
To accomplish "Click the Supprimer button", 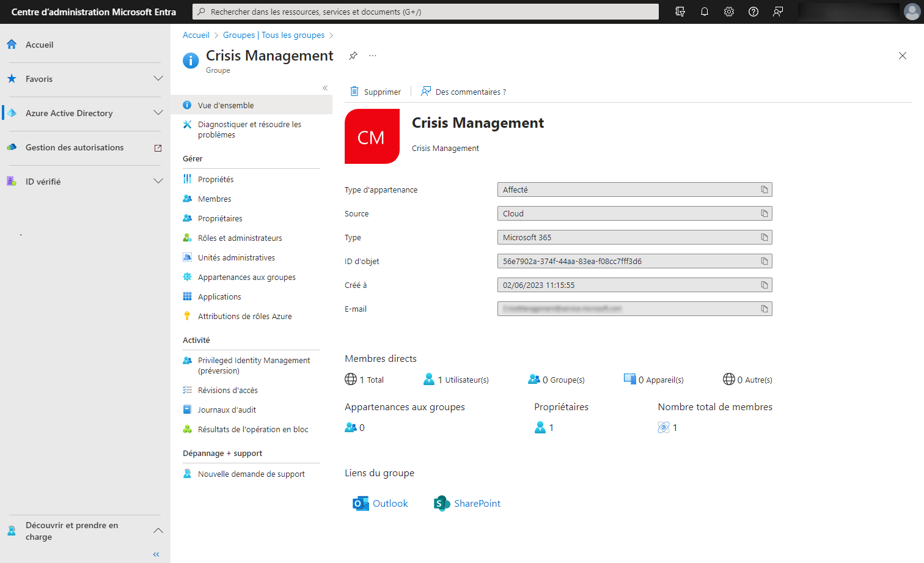I will point(375,92).
